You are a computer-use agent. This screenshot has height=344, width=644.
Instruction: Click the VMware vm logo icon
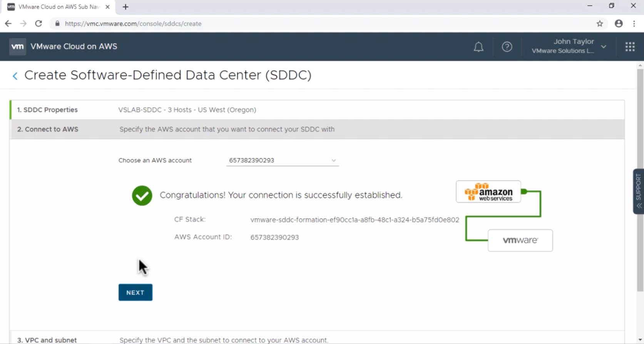point(17,47)
